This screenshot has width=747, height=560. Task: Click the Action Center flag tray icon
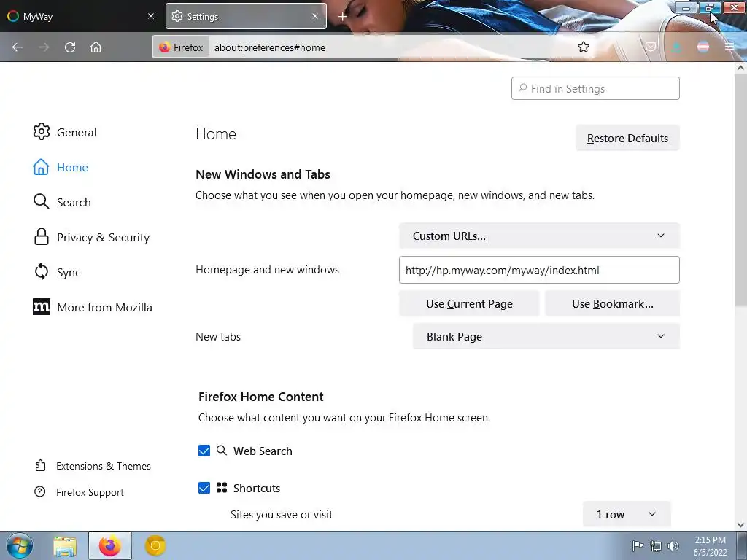(638, 545)
